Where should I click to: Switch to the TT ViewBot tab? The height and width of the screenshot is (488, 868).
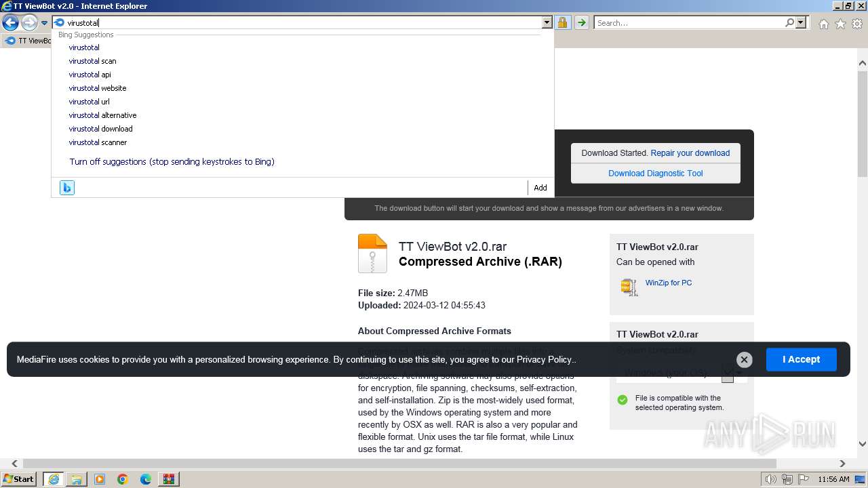(x=27, y=41)
